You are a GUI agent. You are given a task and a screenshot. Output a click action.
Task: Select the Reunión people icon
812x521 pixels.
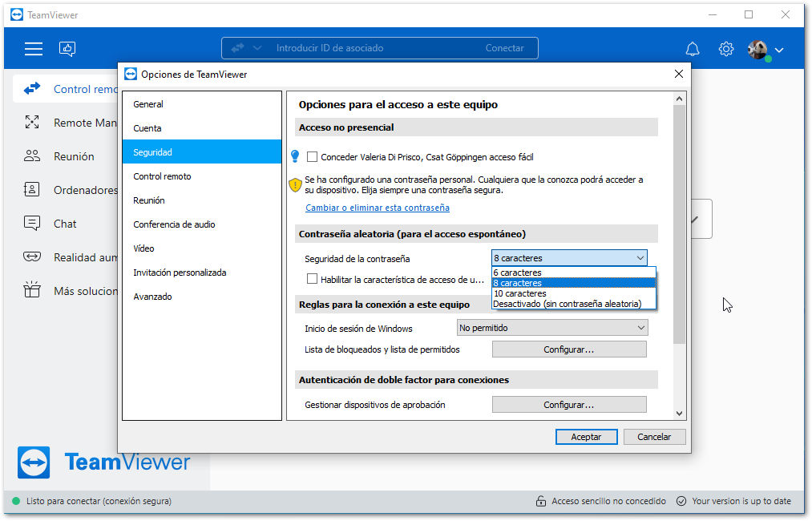point(32,155)
